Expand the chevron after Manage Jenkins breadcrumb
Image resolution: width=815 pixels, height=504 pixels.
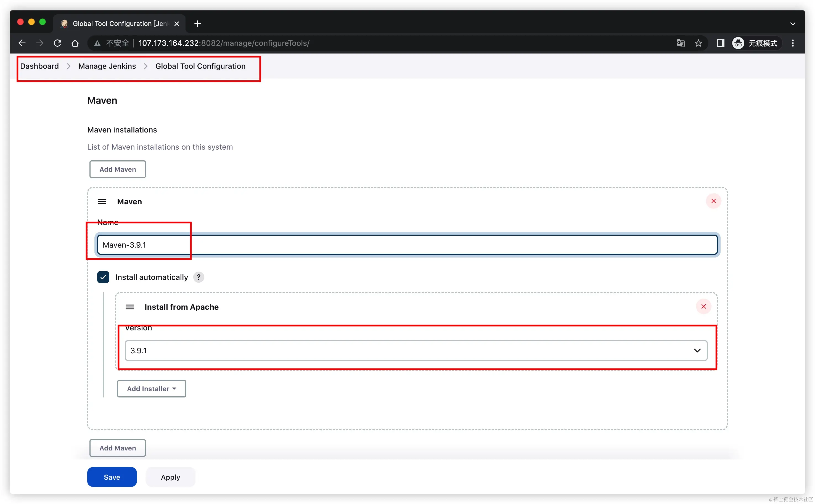(146, 66)
